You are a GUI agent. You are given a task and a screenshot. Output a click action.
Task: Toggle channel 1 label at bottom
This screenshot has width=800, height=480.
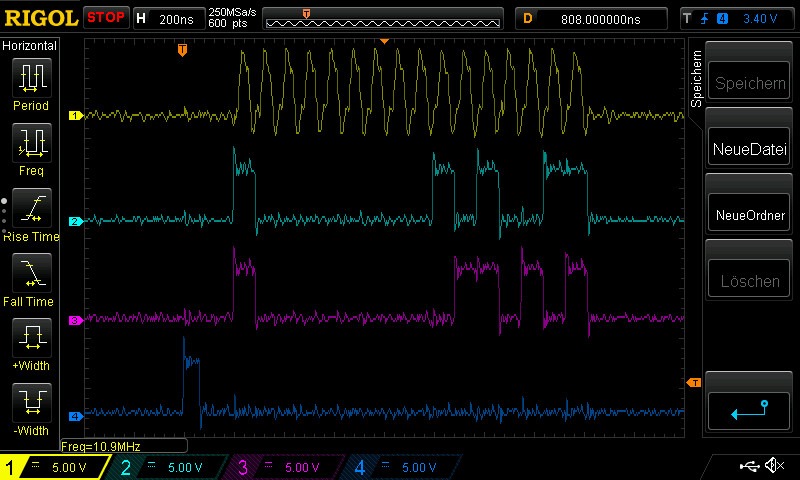(x=10, y=467)
